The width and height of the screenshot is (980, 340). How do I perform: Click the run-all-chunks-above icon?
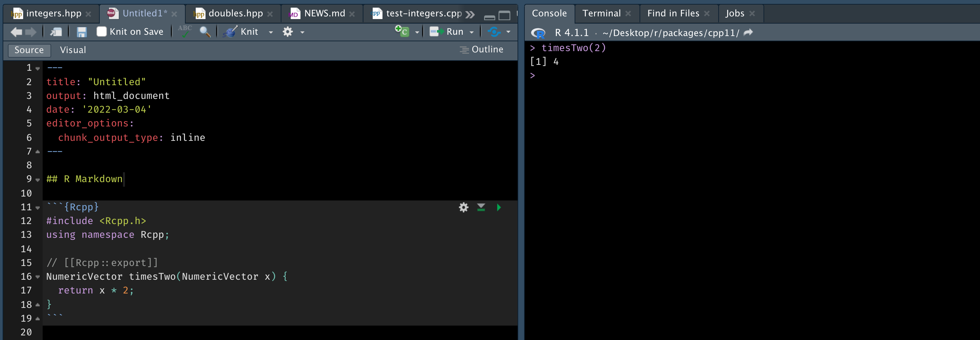481,207
